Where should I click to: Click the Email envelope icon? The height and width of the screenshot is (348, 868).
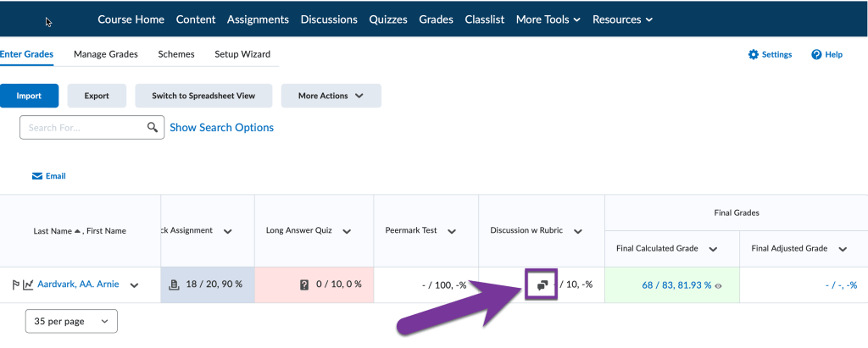37,176
